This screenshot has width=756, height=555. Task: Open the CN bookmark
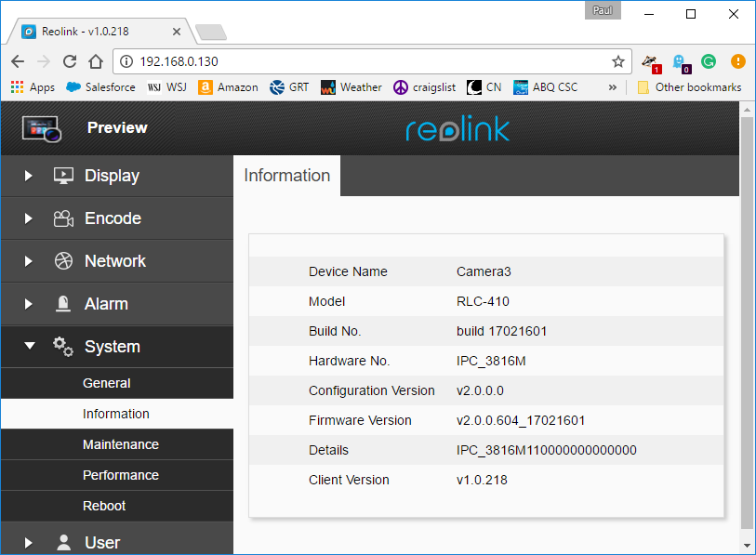pos(484,87)
